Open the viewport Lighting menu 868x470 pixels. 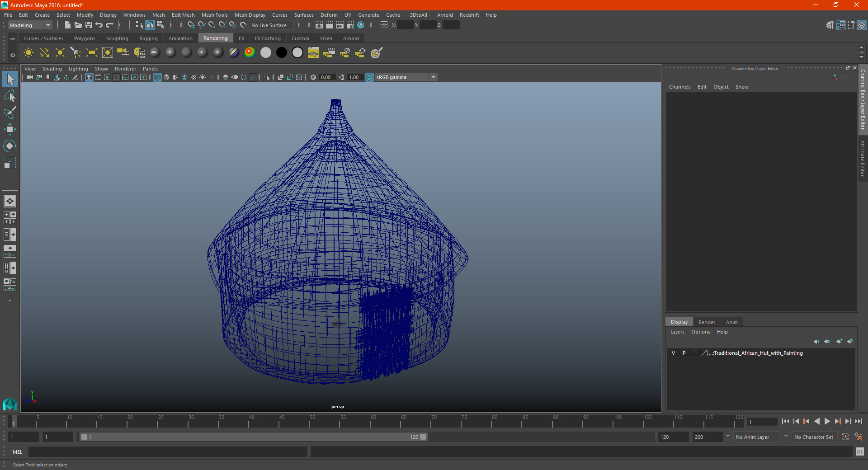78,69
